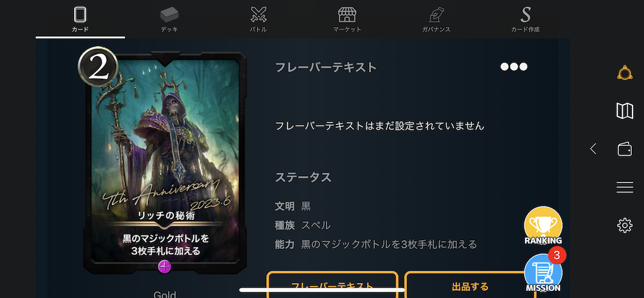The height and width of the screenshot is (298, 644).
Task: Click the orange triangular logo icon
Action: point(625,73)
